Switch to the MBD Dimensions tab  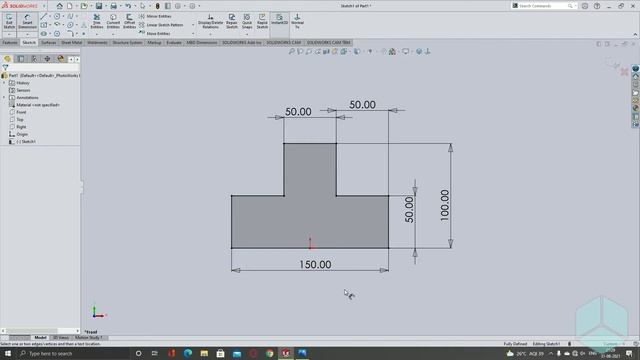click(x=202, y=42)
